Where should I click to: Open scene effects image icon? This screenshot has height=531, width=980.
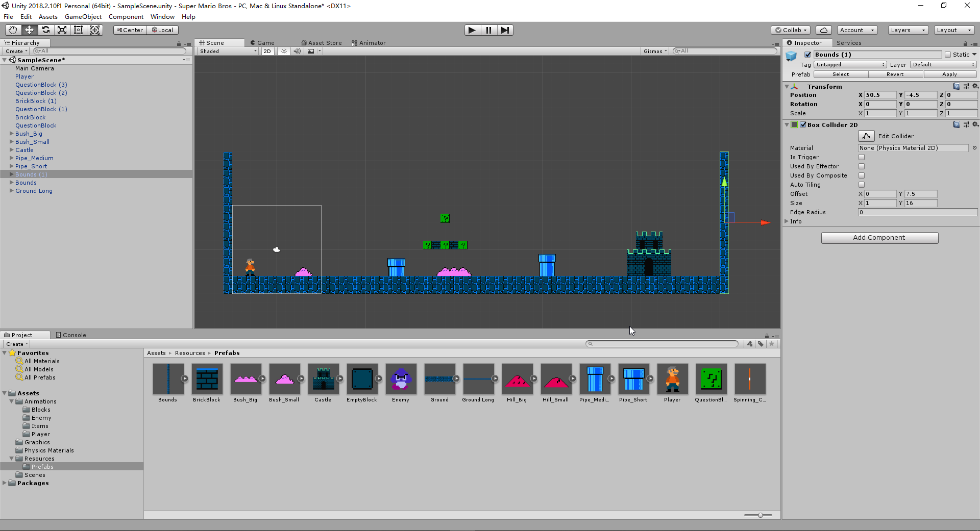click(311, 51)
